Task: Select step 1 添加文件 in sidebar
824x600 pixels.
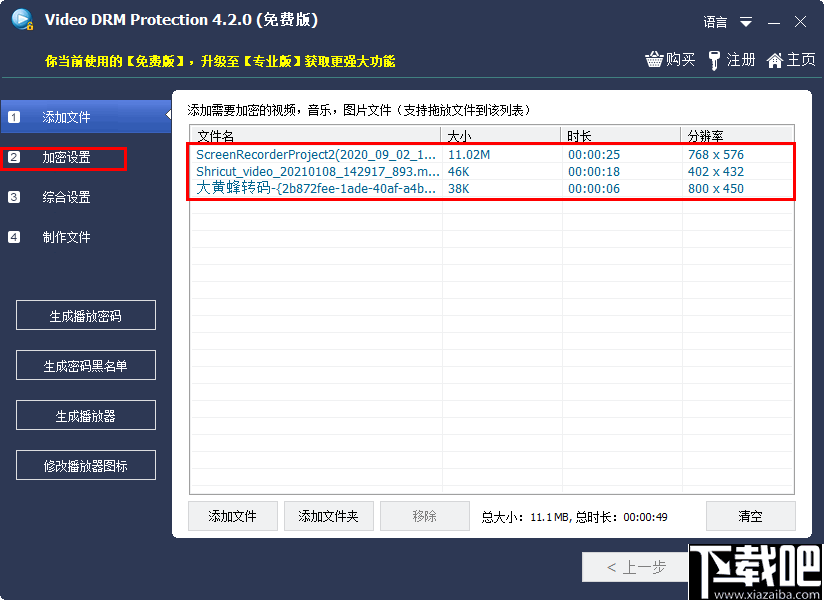Action: (60, 116)
